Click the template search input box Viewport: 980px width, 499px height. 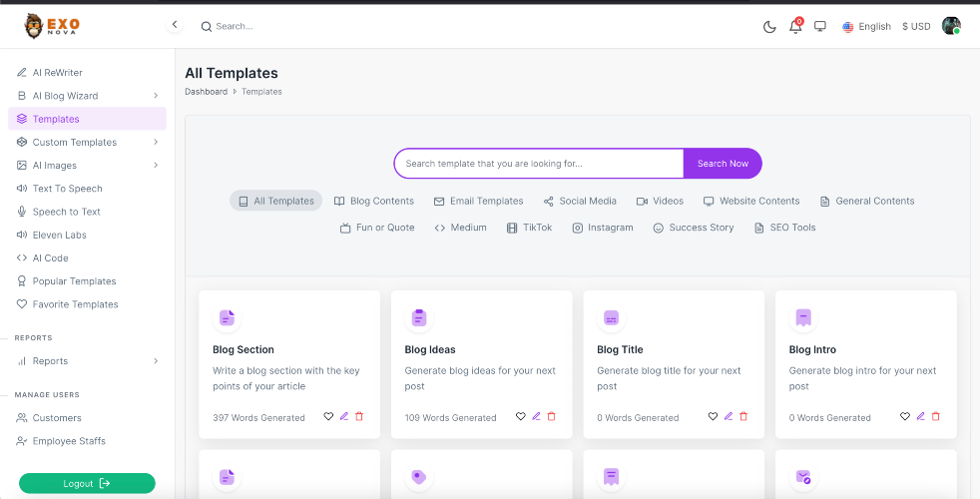coord(539,164)
